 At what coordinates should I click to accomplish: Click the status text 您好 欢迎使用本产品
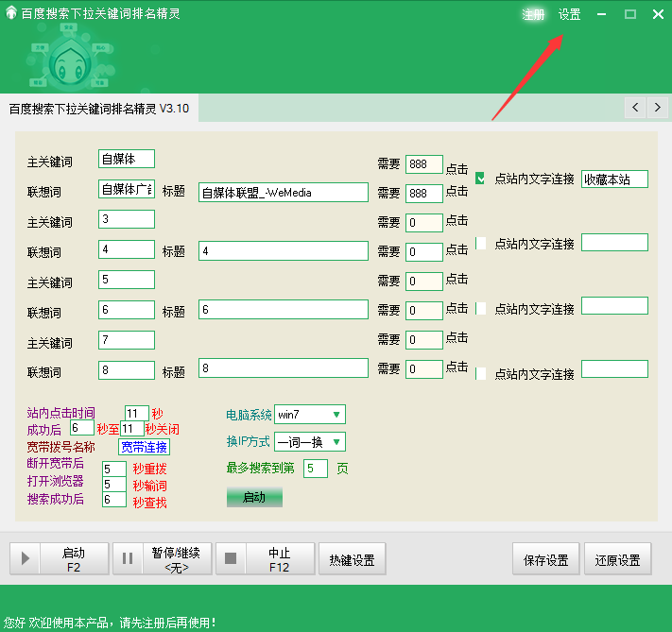110,623
